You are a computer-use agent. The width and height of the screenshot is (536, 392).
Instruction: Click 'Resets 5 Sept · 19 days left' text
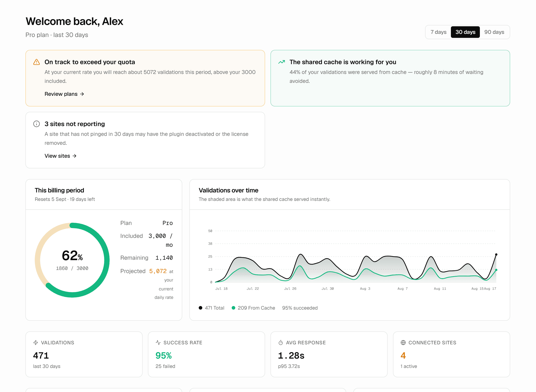[x=65, y=199]
